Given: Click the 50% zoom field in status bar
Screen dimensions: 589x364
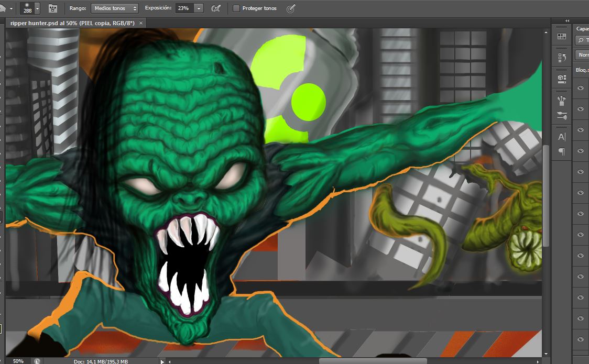Looking at the screenshot, I should tap(17, 360).
